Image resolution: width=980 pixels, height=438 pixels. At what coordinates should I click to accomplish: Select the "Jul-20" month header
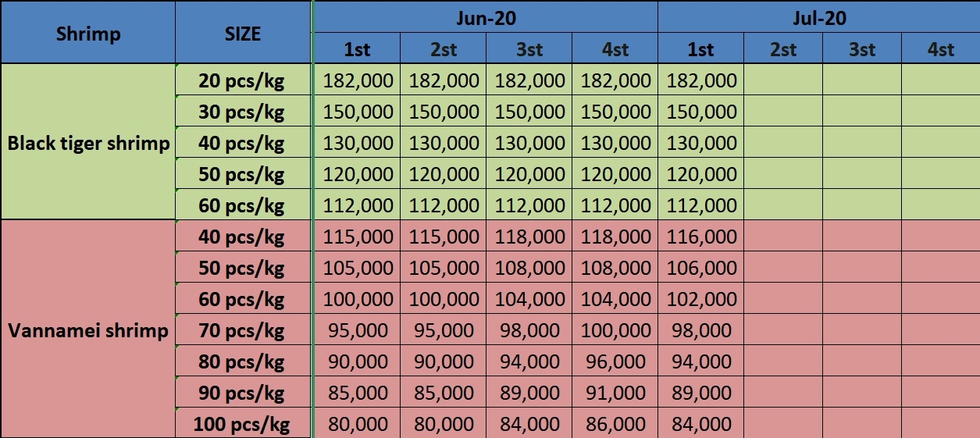[x=818, y=18]
